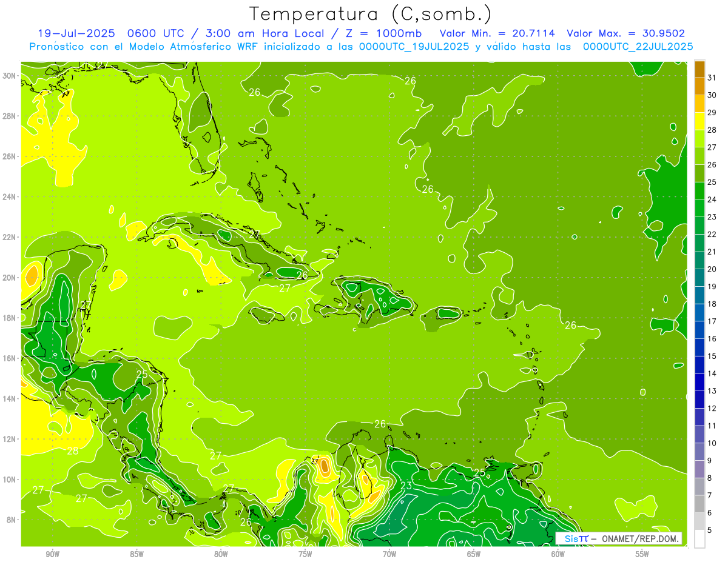Pick the yellow swatch between 28 and 29
This screenshot has width=728, height=562.
[699, 121]
